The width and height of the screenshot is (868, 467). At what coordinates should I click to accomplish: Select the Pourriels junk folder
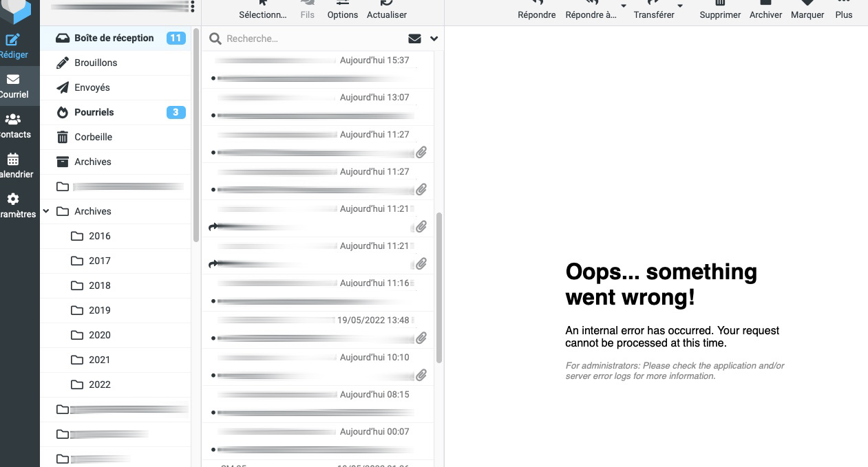[94, 112]
